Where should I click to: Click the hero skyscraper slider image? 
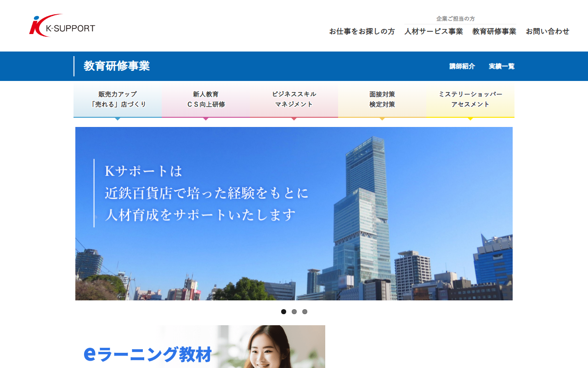[294, 213]
